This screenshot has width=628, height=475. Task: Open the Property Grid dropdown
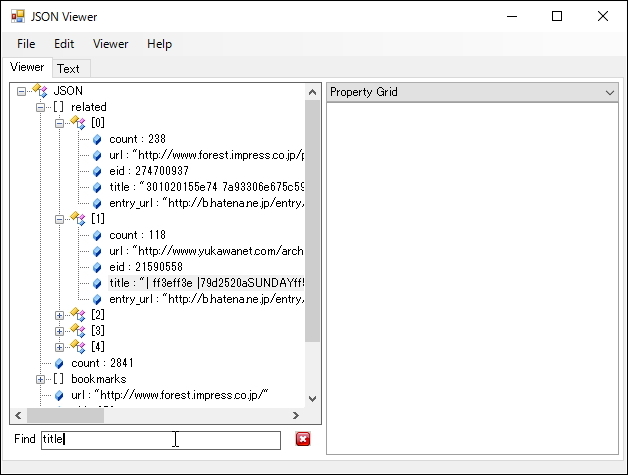(x=610, y=93)
